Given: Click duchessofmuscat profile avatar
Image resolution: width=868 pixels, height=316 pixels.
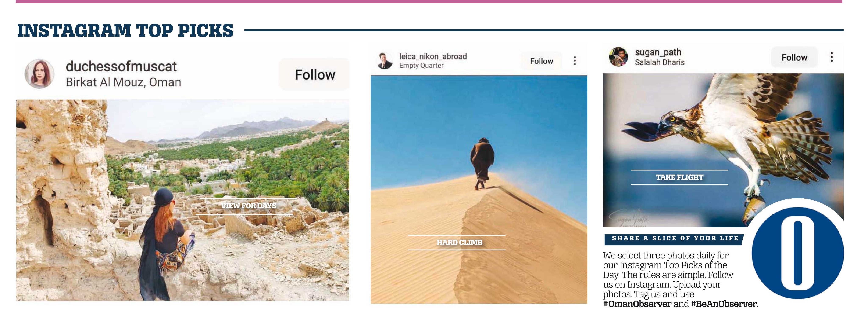Looking at the screenshot, I should point(39,74).
